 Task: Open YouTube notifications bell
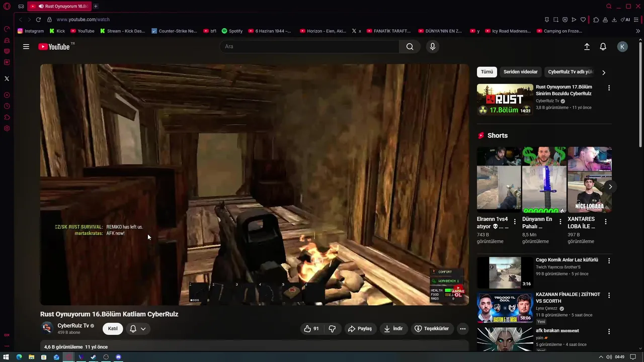point(603,47)
